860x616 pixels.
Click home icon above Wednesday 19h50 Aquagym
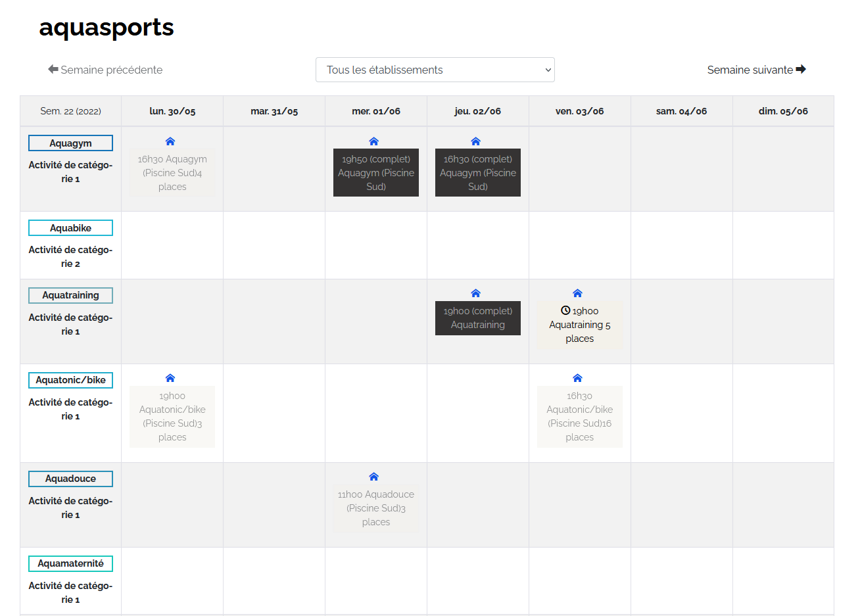[x=374, y=141]
